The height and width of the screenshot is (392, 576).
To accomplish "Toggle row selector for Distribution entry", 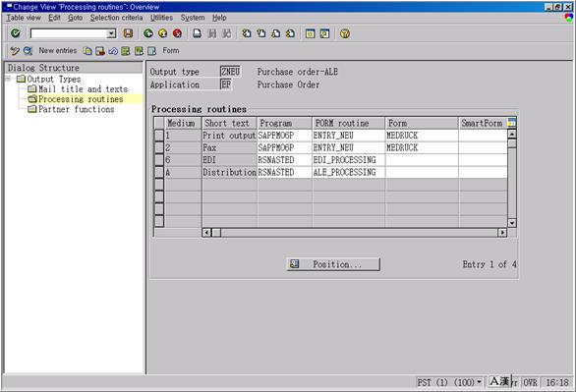I will (x=158, y=173).
